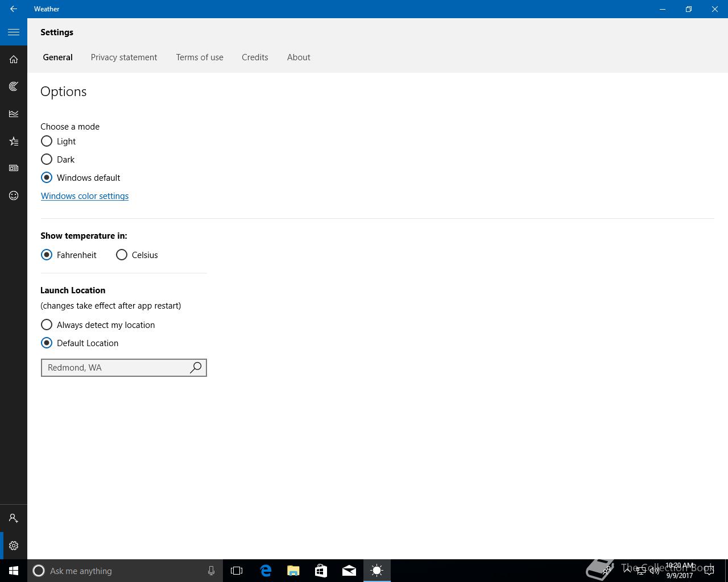The width and height of the screenshot is (728, 582).
Task: Open the About tab
Action: click(x=299, y=57)
